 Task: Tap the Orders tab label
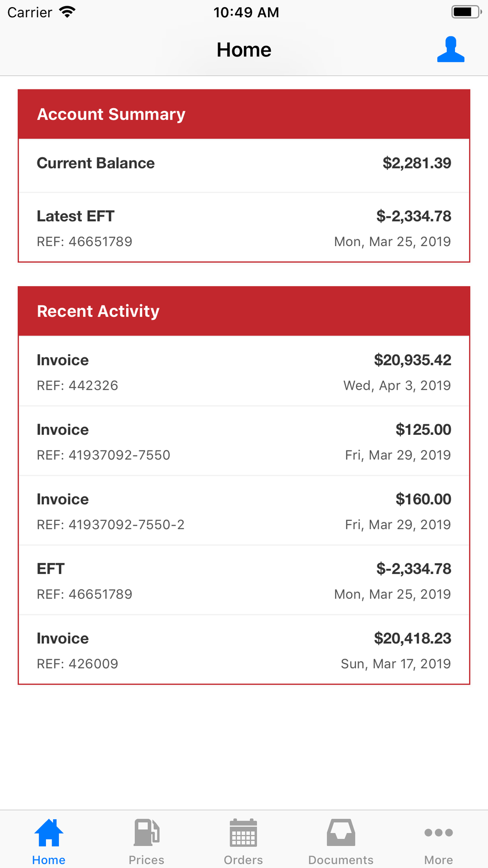pyautogui.click(x=244, y=860)
